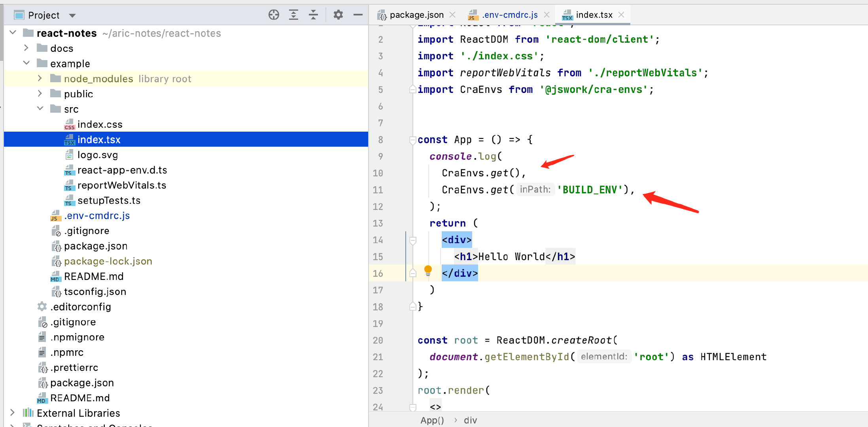868x427 pixels.
Task: Expand the node_modules folder
Action: pos(40,78)
